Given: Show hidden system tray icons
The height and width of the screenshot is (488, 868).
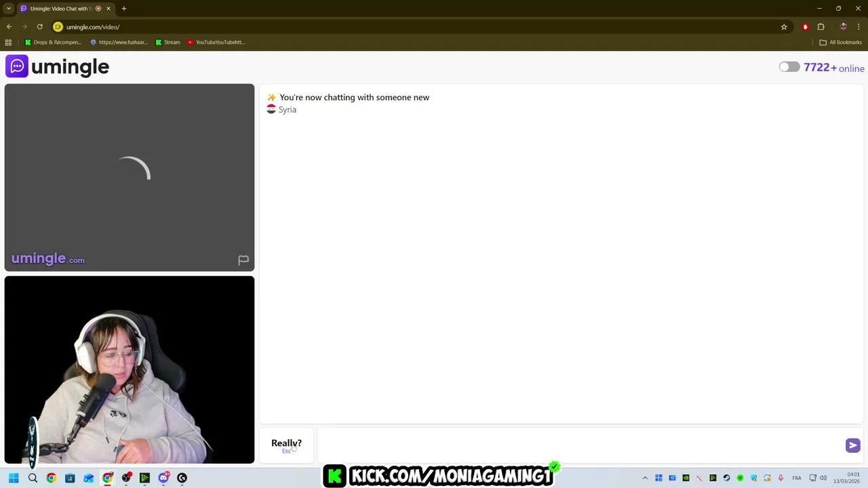Looking at the screenshot, I should 645,479.
